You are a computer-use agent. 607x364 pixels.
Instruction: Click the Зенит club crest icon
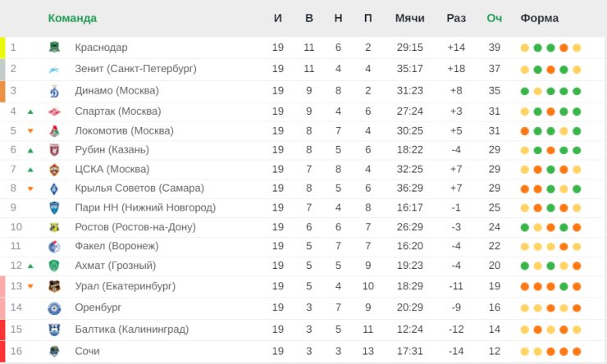(x=54, y=69)
